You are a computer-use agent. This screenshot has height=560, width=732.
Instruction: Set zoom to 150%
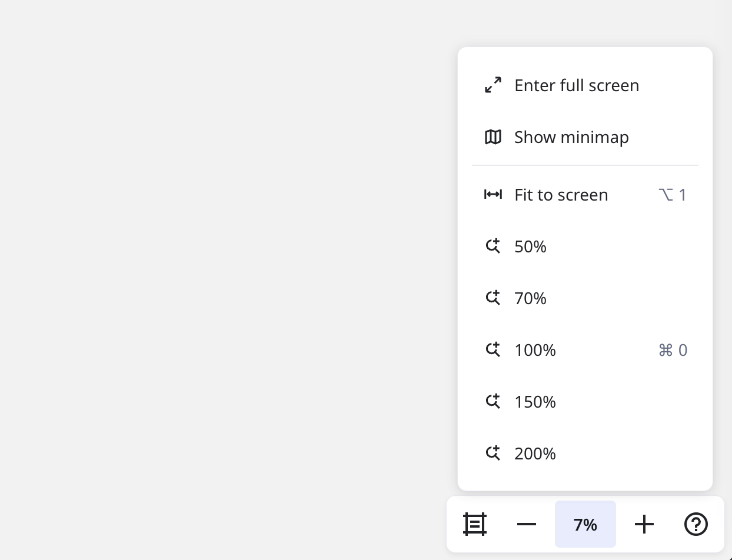(x=535, y=402)
